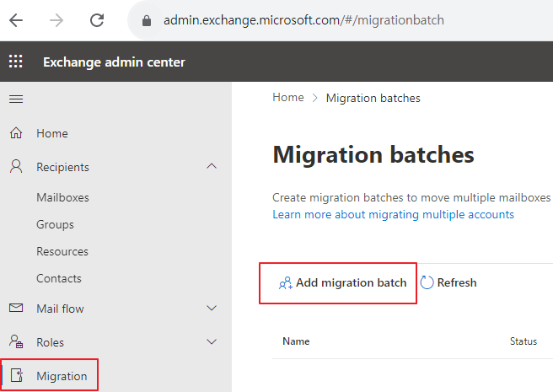Collapse the Recipients section chevron
The image size is (553, 392).
(x=212, y=166)
